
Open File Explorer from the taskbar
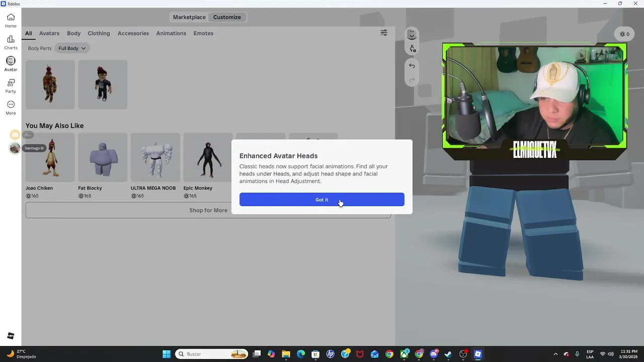coord(286,354)
